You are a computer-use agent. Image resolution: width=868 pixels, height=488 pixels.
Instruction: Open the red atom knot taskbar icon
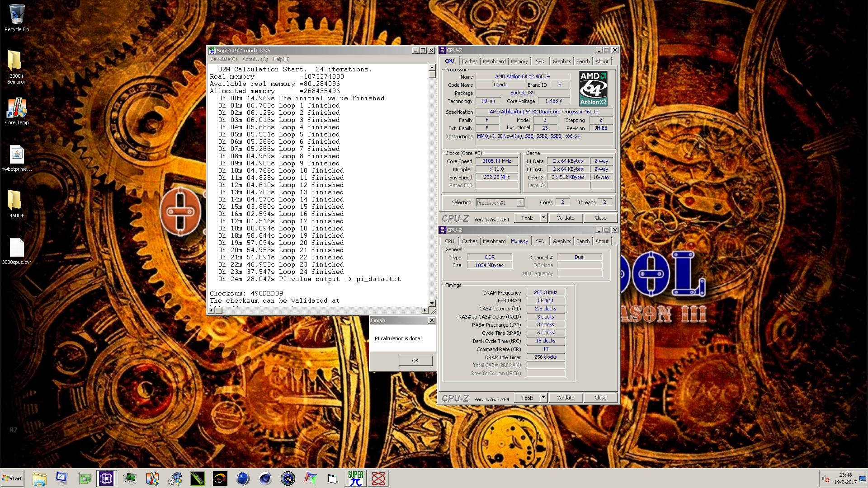(378, 479)
